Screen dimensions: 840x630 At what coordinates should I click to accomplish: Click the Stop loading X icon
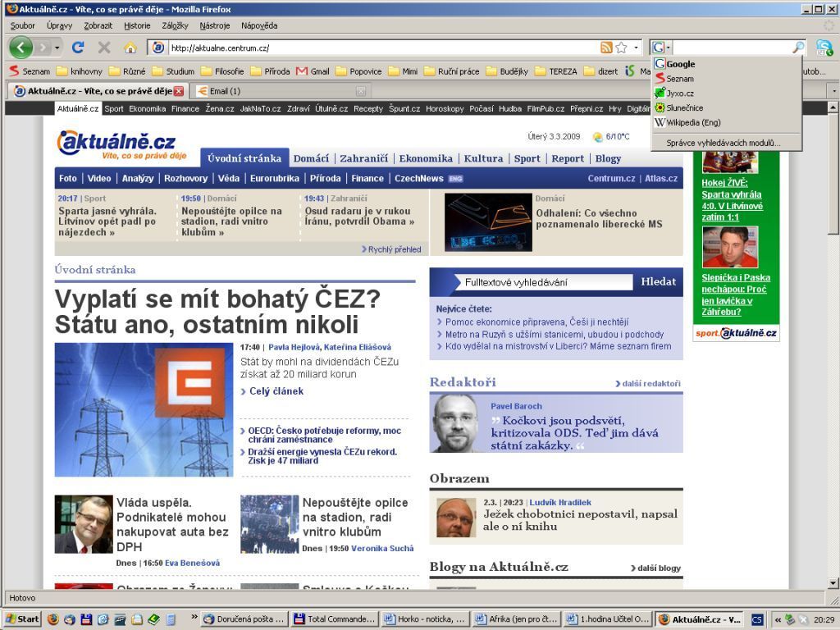104,48
